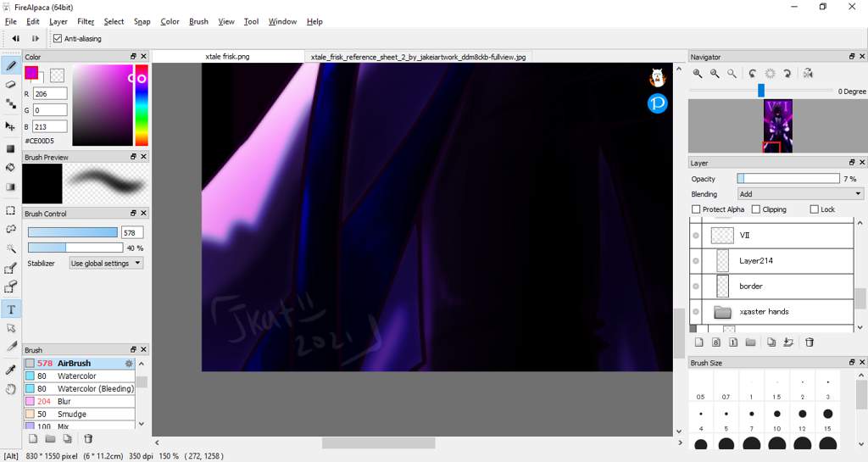Click the Reset Rotation icon in Navigator

[770, 74]
